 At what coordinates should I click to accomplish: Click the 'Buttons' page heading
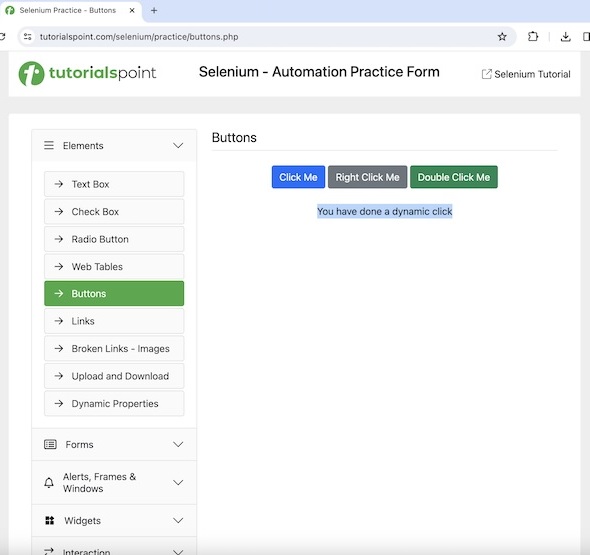point(234,138)
